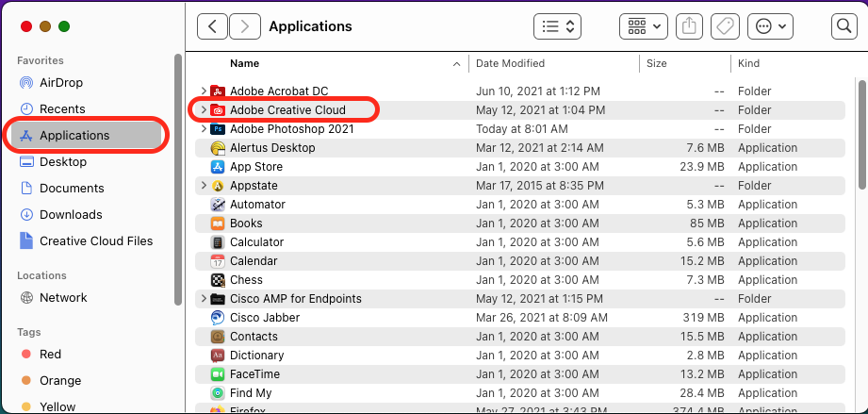
Task: Click the "Dictionary" file name
Action: coord(257,356)
